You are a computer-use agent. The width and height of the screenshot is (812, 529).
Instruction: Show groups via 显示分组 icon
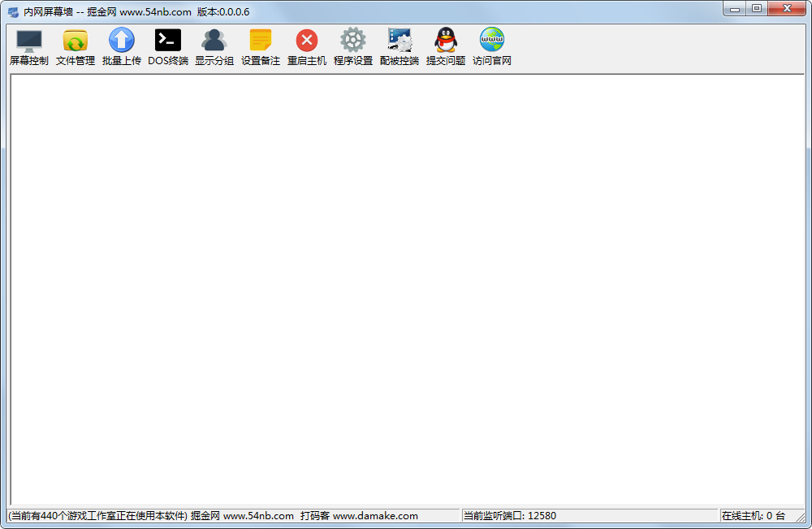pyautogui.click(x=214, y=46)
